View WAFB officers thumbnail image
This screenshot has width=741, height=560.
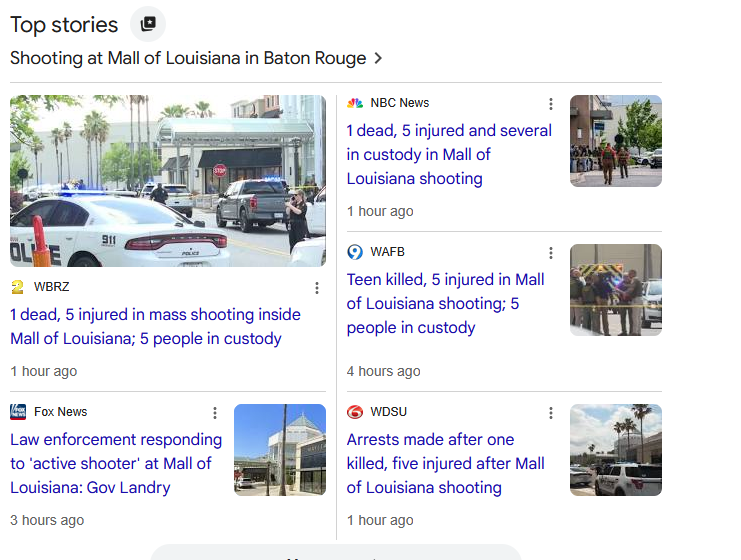coord(616,290)
